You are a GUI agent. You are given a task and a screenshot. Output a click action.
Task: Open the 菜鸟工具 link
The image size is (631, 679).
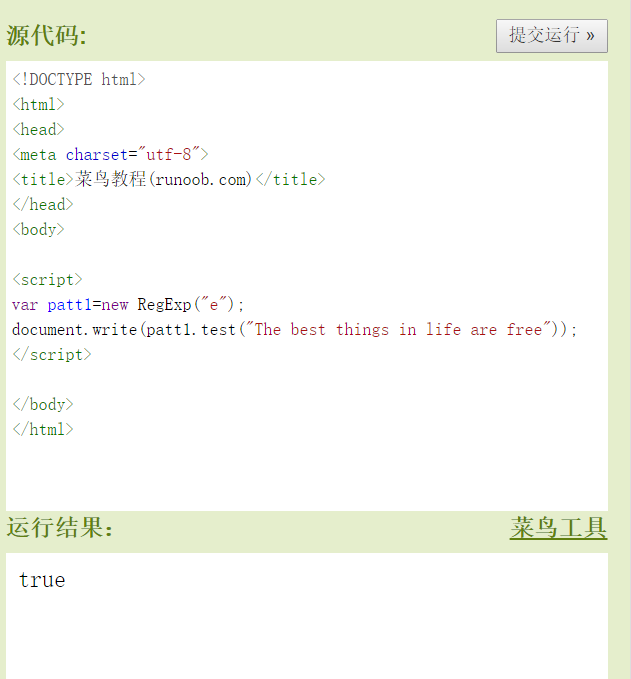pos(558,528)
